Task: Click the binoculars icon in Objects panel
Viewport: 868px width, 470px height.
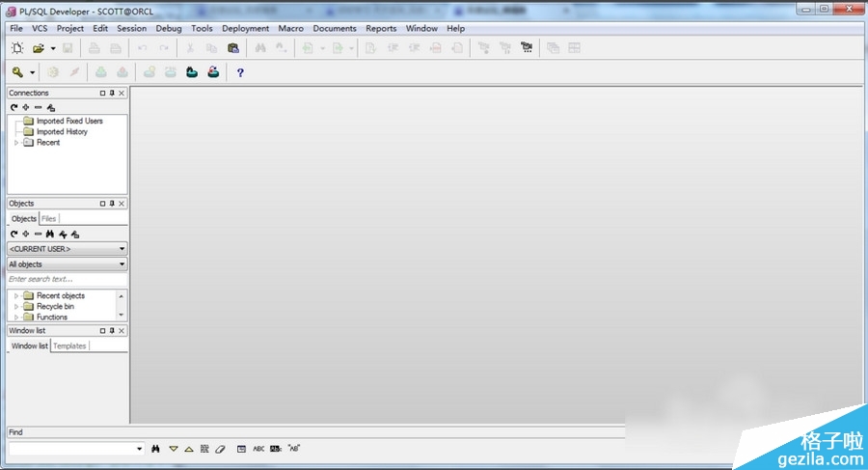Action: point(50,234)
